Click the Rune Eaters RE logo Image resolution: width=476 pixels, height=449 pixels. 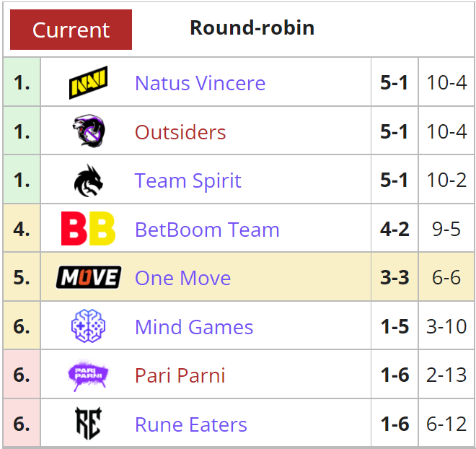(x=88, y=424)
